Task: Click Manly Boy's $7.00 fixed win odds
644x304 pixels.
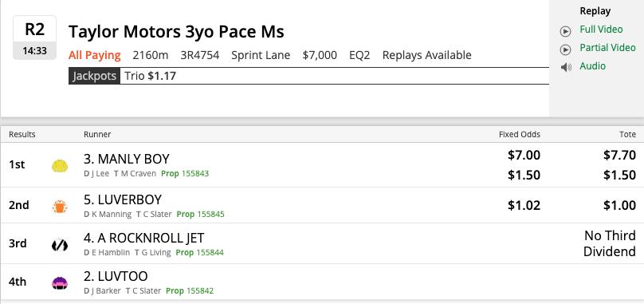Action: coord(524,156)
